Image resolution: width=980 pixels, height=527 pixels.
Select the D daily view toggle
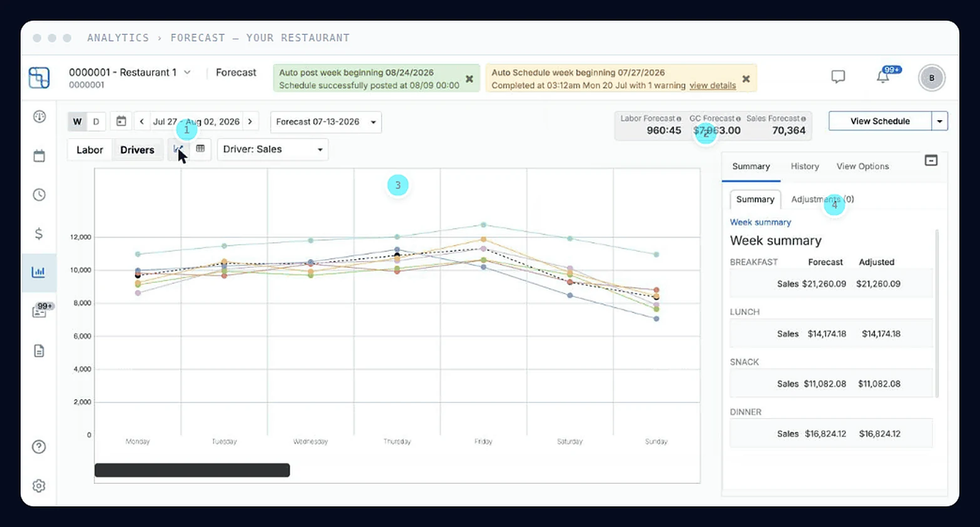point(96,121)
